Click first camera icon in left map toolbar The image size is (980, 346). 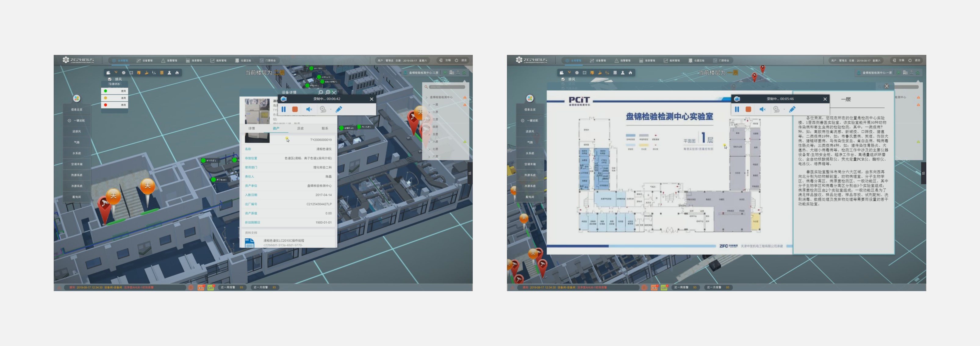coord(108,73)
